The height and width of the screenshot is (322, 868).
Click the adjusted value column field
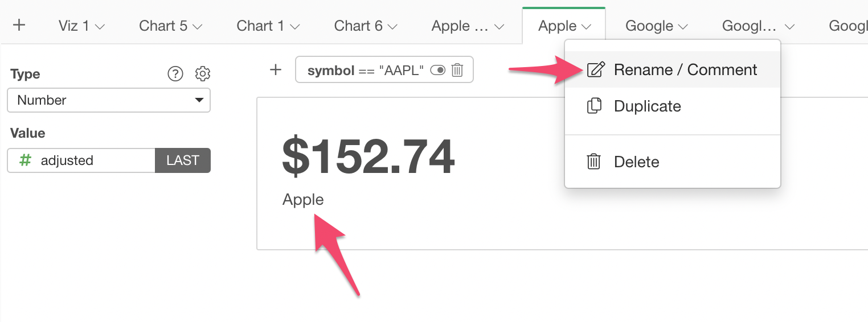(81, 160)
